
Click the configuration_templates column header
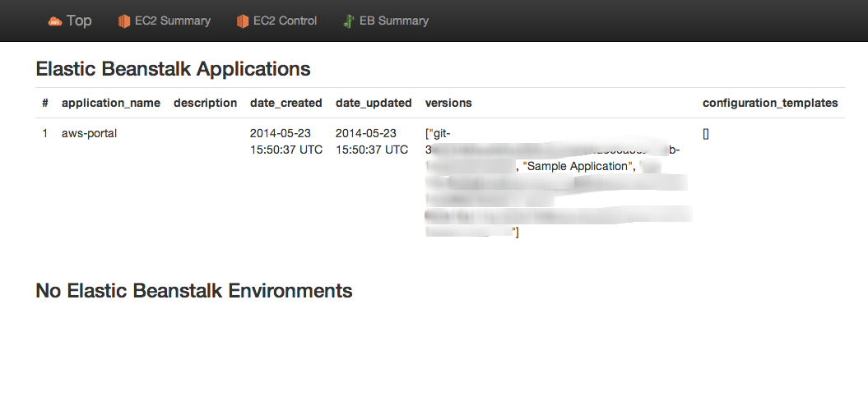[770, 103]
